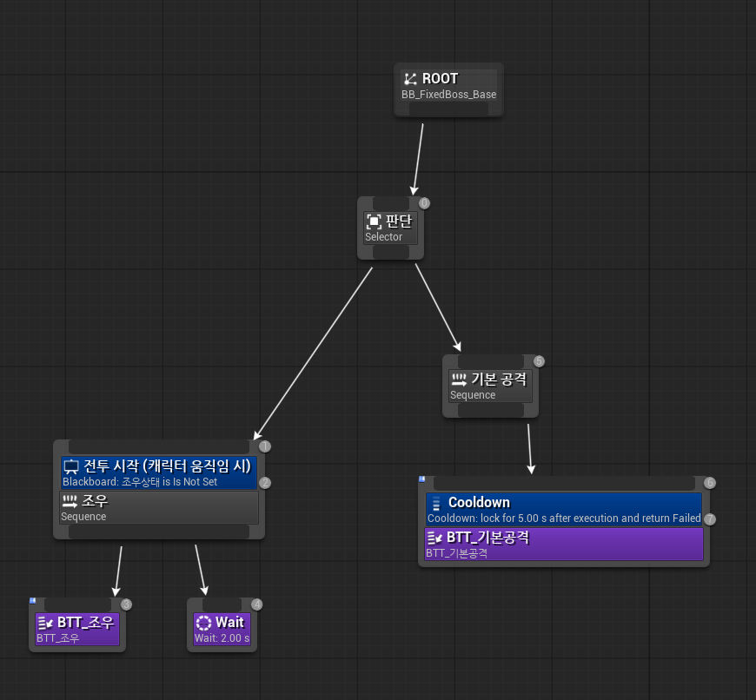This screenshot has width=756, height=700.
Task: Click the Sequence icon next to 조우
Action: click(70, 501)
